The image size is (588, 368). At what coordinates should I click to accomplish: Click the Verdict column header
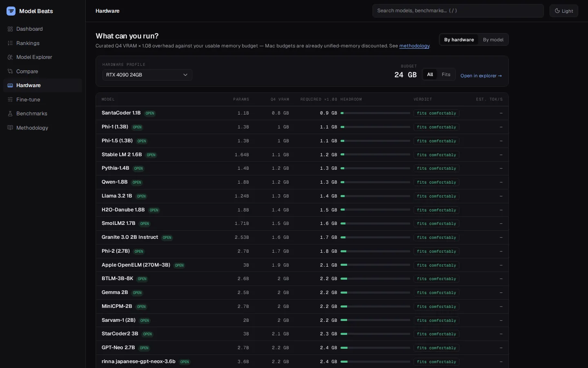tap(423, 99)
